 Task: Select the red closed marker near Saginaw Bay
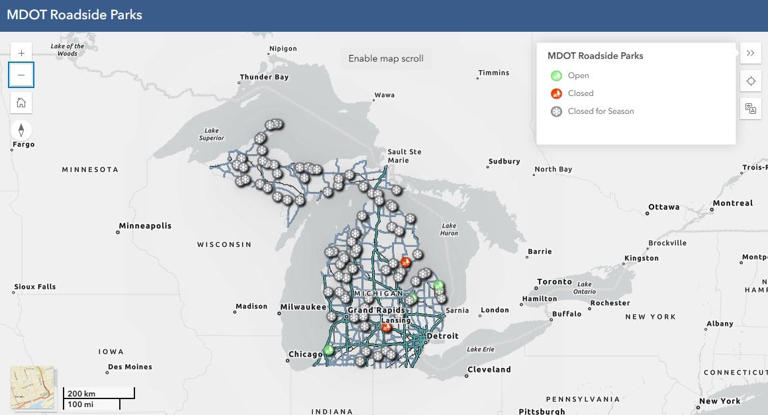point(406,262)
